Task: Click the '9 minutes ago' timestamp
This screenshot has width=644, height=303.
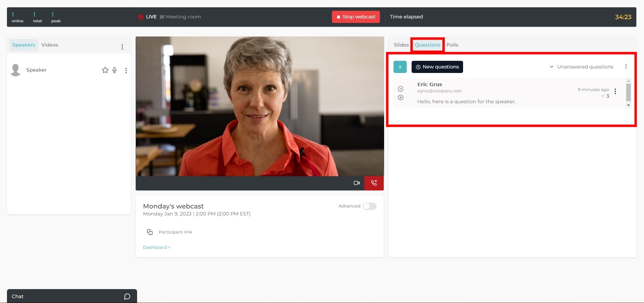Action: 594,90
